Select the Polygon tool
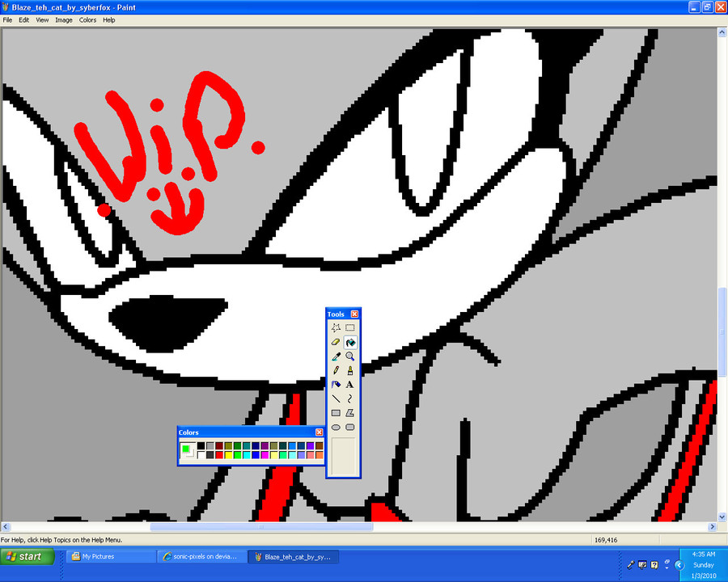 pos(350,413)
